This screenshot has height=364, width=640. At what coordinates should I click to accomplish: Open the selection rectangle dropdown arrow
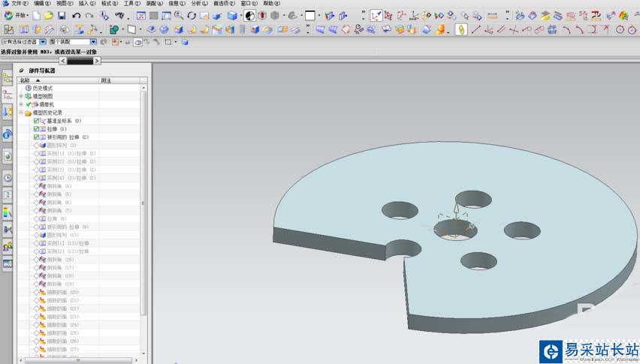coord(176,42)
